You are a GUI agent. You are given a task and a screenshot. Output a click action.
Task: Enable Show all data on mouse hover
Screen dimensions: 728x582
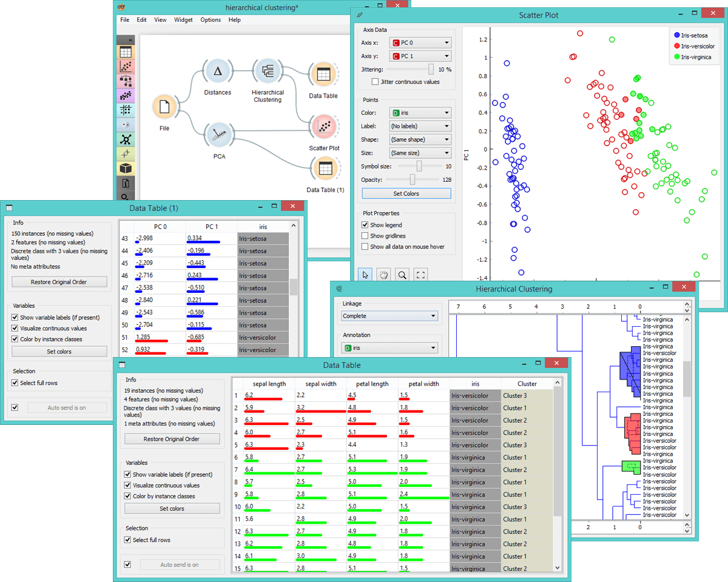click(x=365, y=247)
